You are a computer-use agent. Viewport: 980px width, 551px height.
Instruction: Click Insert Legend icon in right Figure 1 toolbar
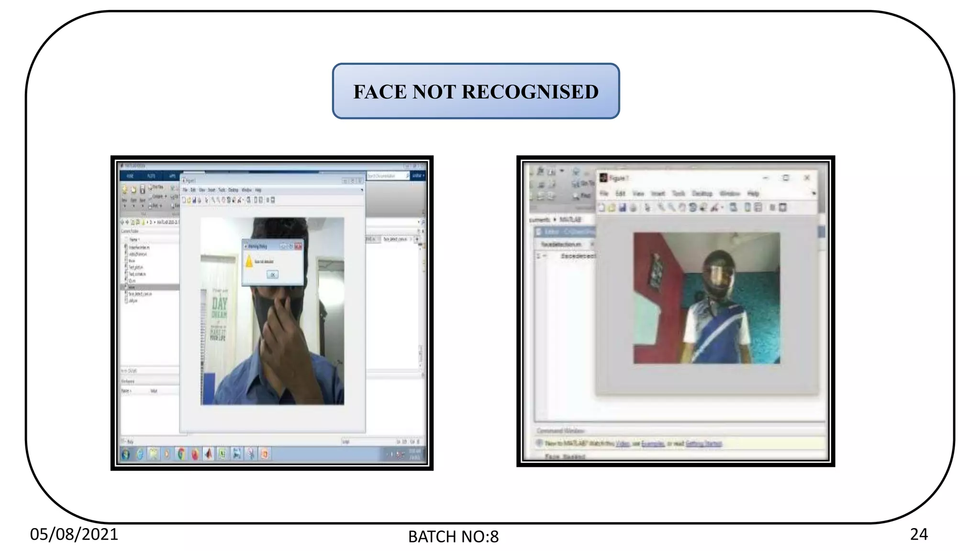[x=758, y=208]
